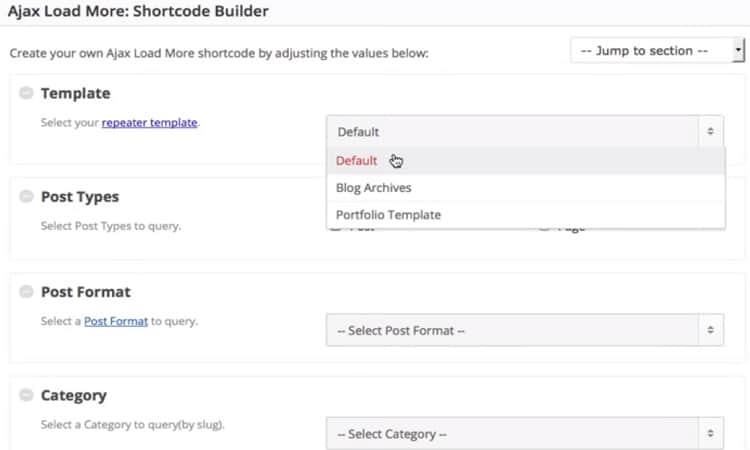750x450 pixels.
Task: Collapse the Template section toggle icon
Action: click(x=26, y=93)
